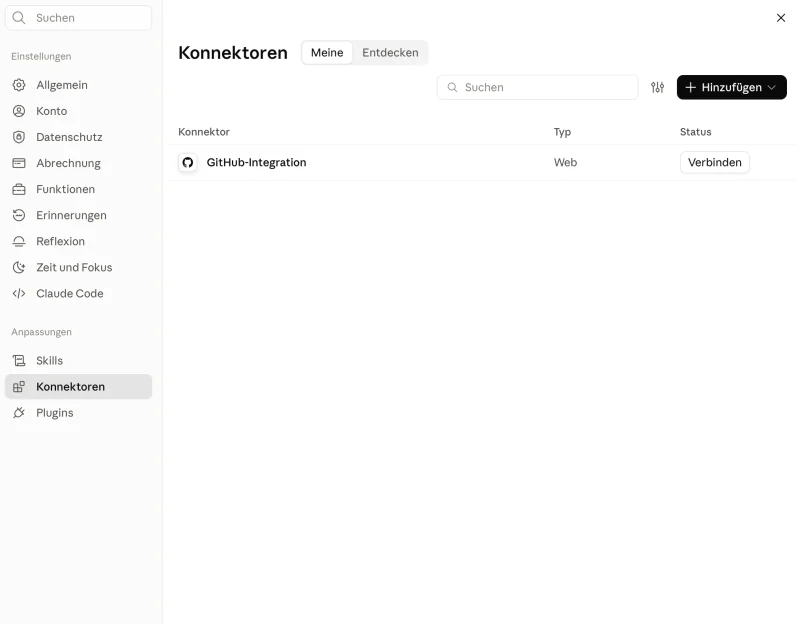Open the Erinnerungen section
The image size is (800, 624).
pyautogui.click(x=79, y=215)
